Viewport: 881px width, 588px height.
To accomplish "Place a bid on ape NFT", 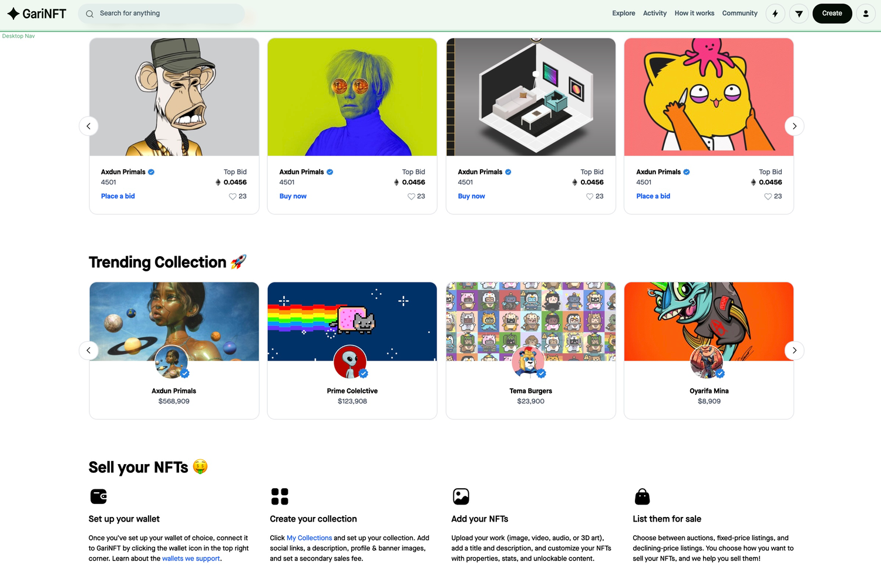I will click(118, 196).
